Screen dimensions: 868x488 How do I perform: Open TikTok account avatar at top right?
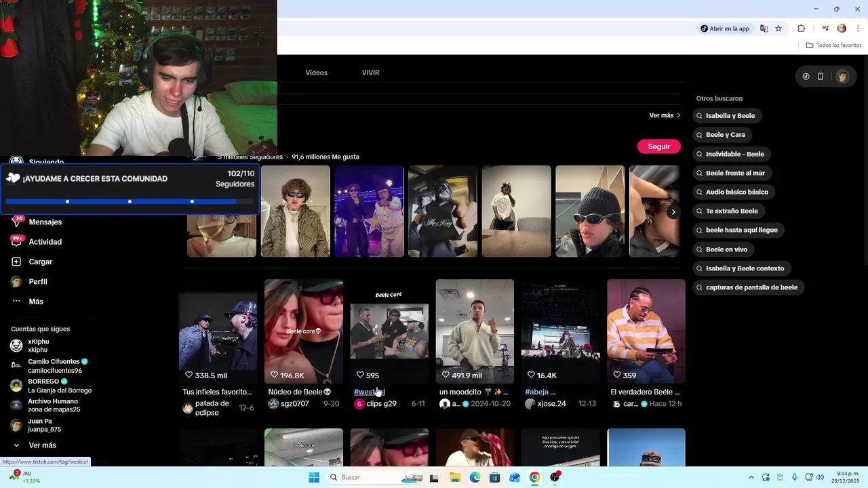(x=842, y=77)
